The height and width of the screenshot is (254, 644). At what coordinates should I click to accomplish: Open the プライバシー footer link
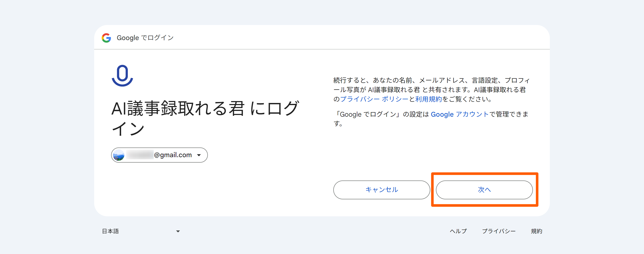499,231
